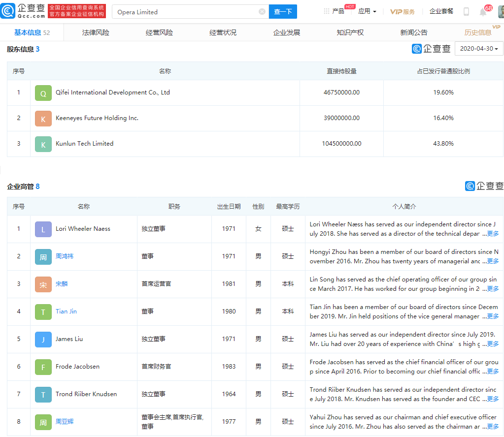This screenshot has height=437, width=504.
Task: Open the Tian Jin profile link
Action: [66, 312]
